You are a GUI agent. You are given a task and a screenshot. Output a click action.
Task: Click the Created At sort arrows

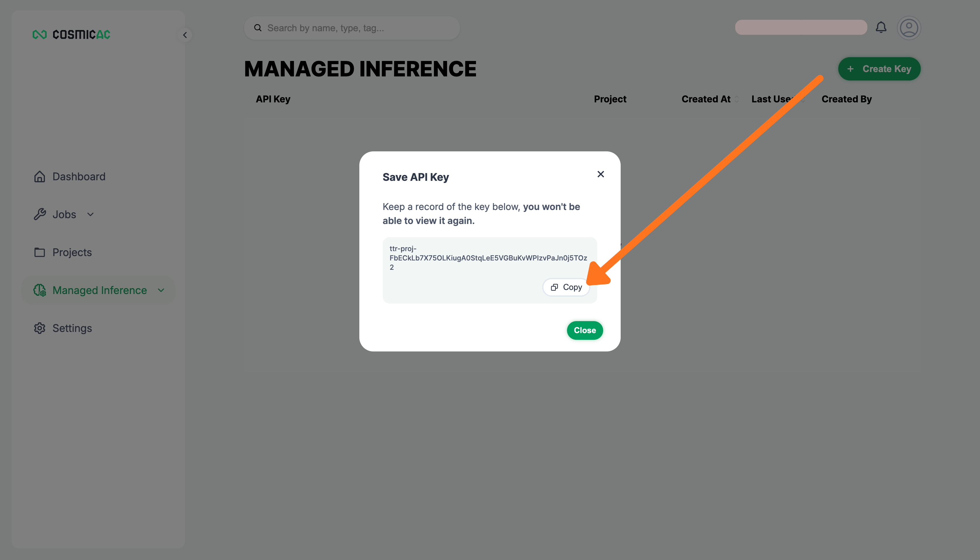click(737, 99)
